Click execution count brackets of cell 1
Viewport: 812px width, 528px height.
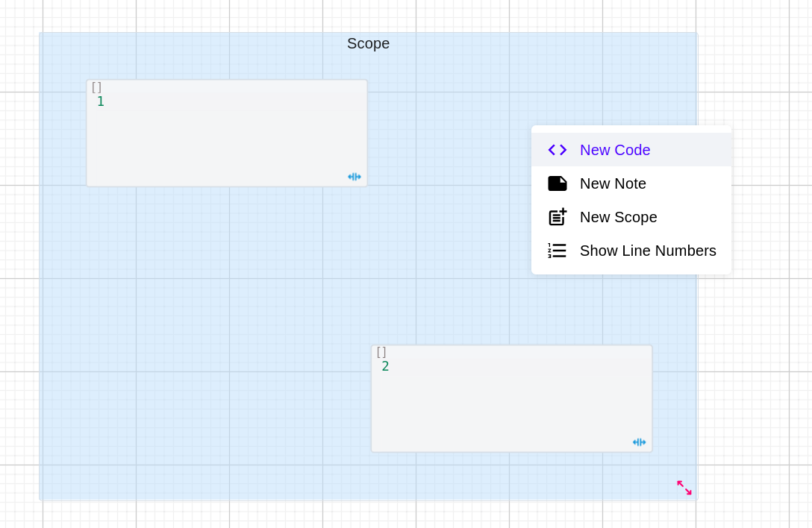click(96, 87)
